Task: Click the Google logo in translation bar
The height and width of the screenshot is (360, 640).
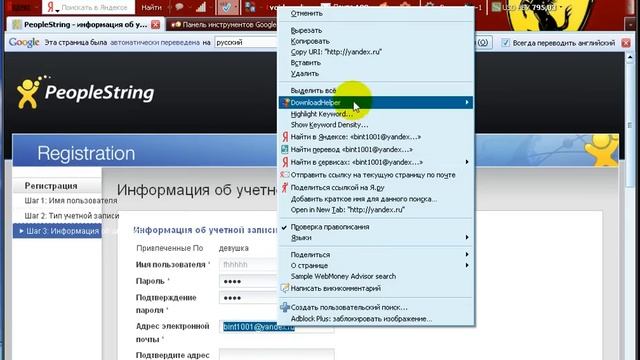Action: pyautogui.click(x=24, y=42)
